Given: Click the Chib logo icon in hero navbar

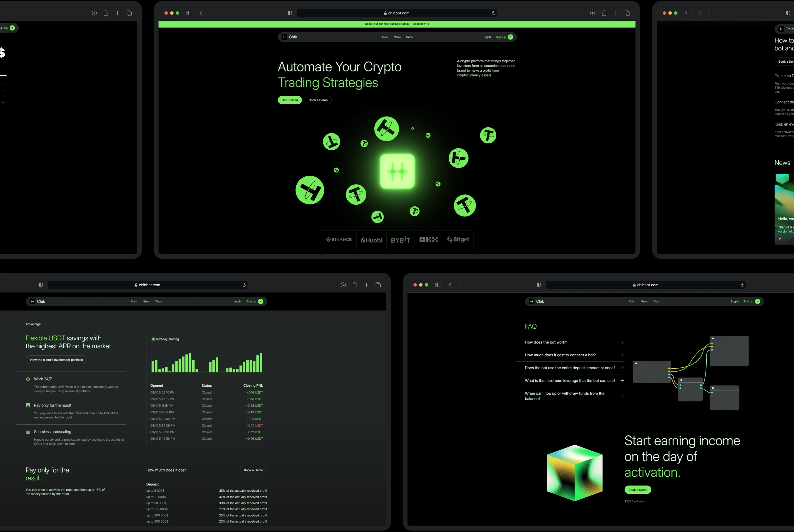Looking at the screenshot, I should pyautogui.click(x=284, y=37).
